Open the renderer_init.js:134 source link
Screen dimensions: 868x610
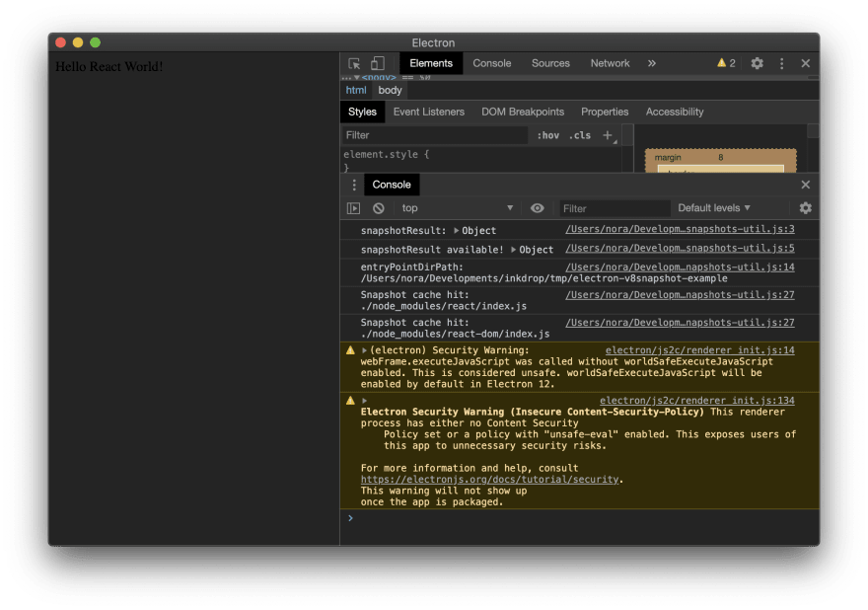[x=697, y=401]
